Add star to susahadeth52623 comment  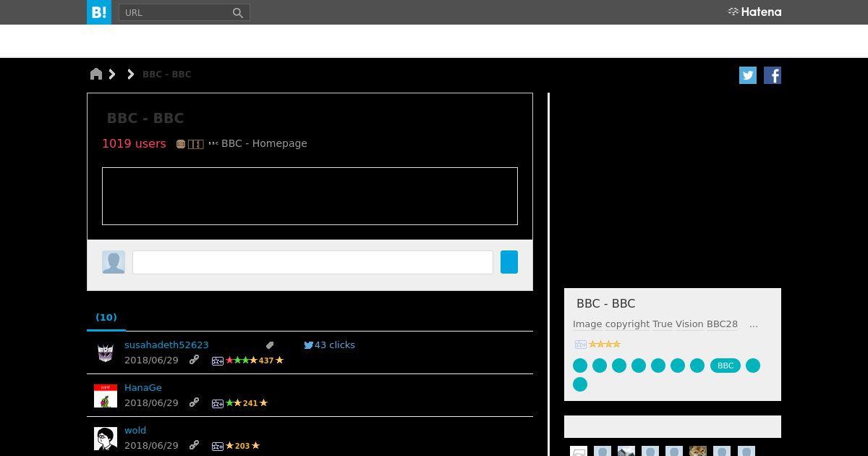pyautogui.click(x=218, y=360)
